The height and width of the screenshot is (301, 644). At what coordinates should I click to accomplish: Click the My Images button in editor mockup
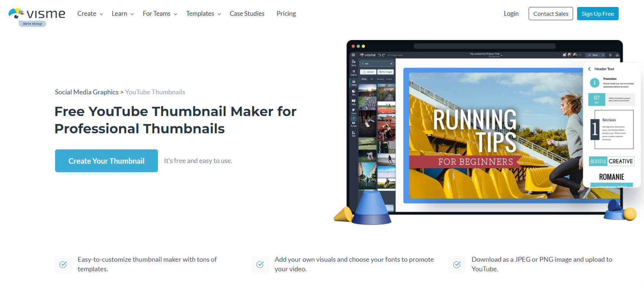click(x=385, y=72)
